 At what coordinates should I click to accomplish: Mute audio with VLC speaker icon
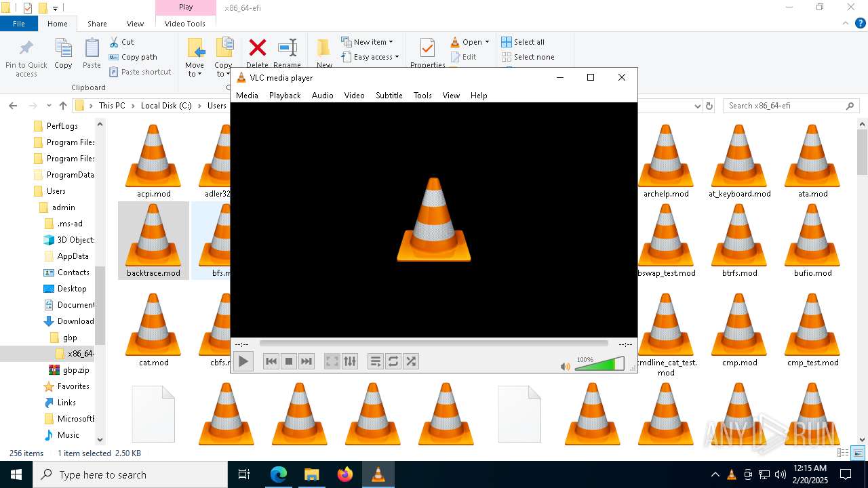pos(565,366)
